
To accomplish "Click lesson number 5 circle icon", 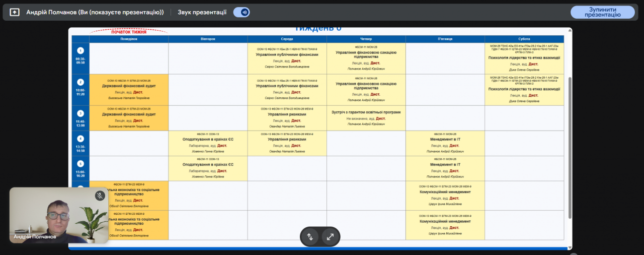I will tap(80, 164).
